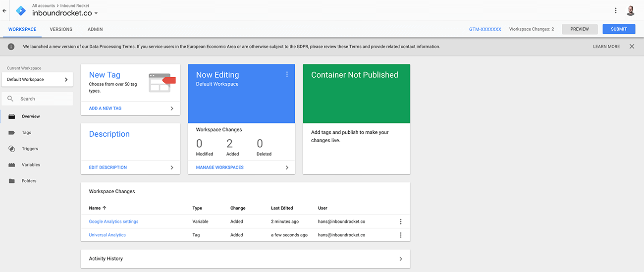
Task: Click the Variables icon in the sidebar
Action: (x=11, y=165)
